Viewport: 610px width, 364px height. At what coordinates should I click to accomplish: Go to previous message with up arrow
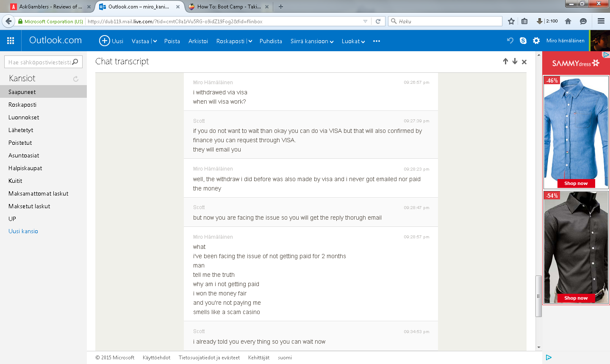click(x=505, y=61)
